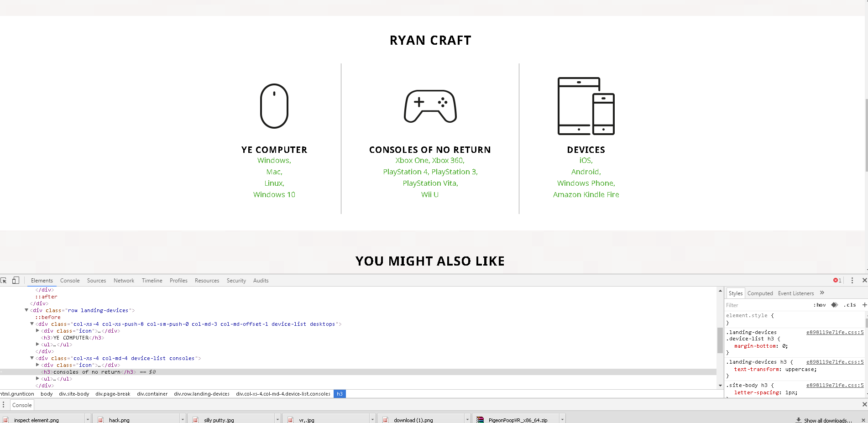Open dropdown arrow for download (1).png
The height and width of the screenshot is (423, 868).
tap(467, 420)
